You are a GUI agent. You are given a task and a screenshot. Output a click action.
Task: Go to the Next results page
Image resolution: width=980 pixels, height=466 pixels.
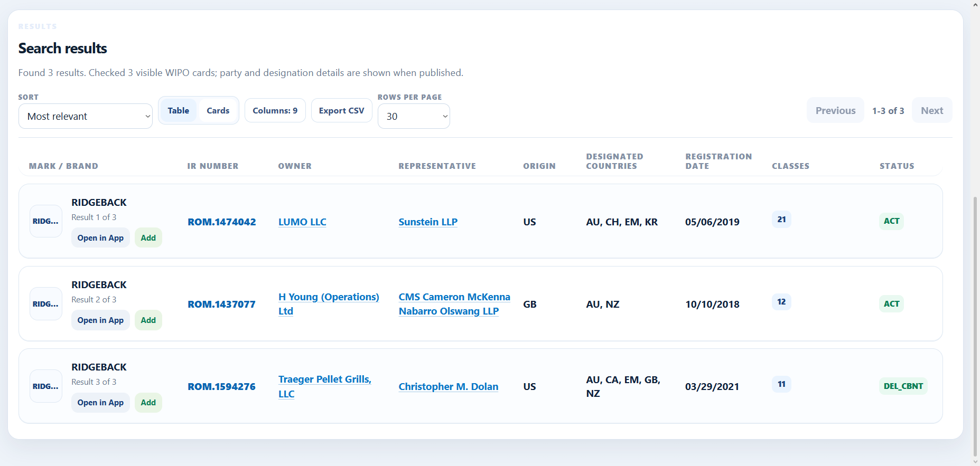[932, 110]
